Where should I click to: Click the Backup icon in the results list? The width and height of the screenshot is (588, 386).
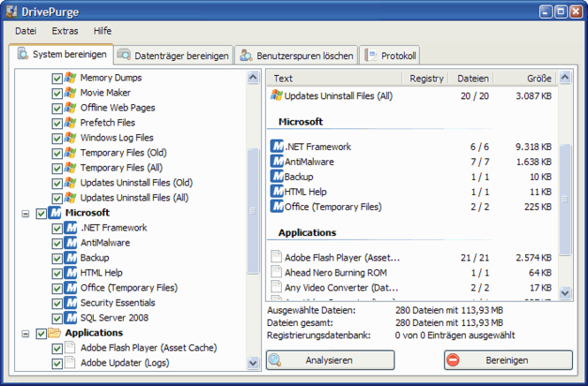point(277,177)
